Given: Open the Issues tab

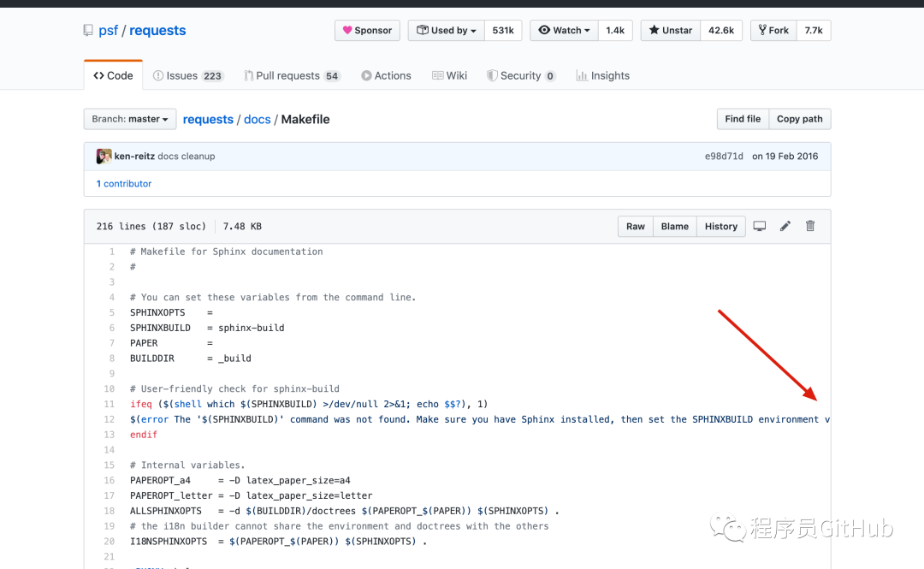Looking at the screenshot, I should point(188,75).
